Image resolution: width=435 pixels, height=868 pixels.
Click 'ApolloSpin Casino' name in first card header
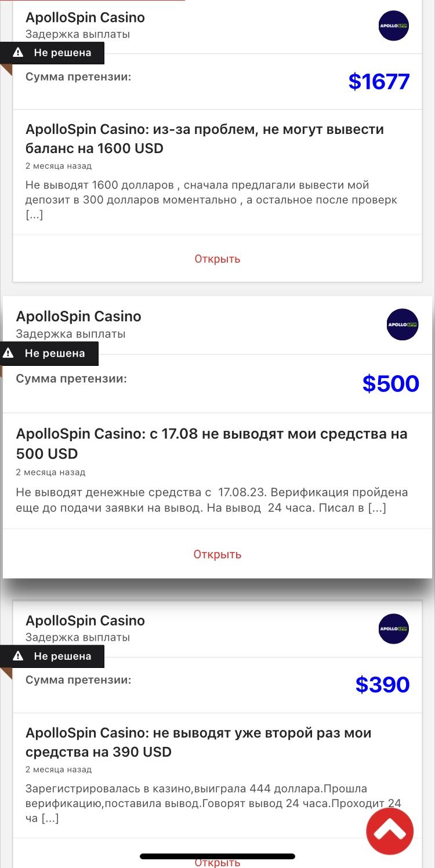85,17
